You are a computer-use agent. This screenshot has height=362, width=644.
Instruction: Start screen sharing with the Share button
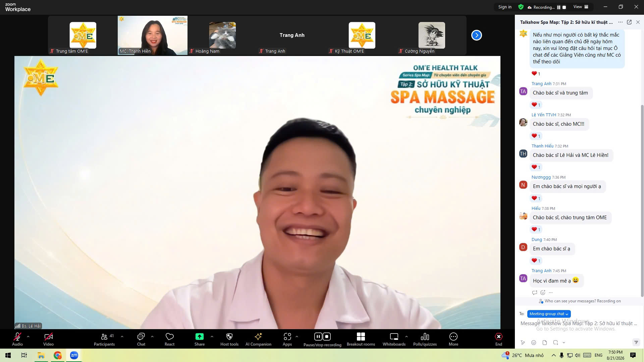click(x=199, y=339)
